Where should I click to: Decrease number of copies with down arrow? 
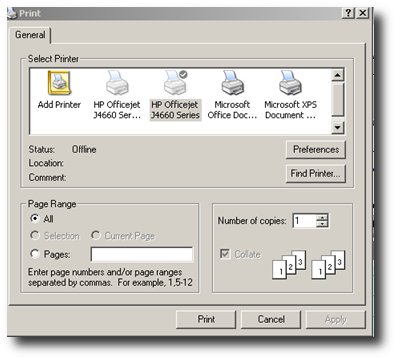(322, 224)
